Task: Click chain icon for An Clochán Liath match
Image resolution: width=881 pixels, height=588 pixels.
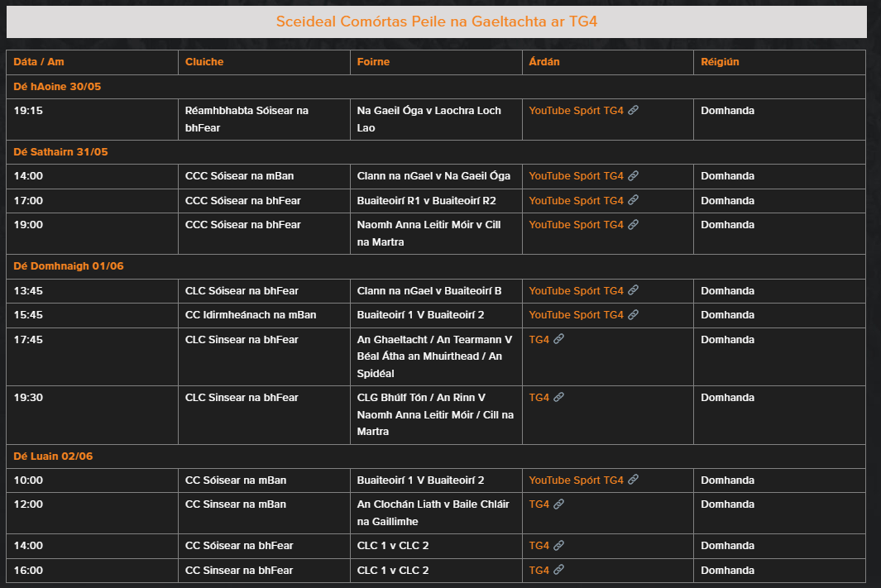Action: point(558,504)
